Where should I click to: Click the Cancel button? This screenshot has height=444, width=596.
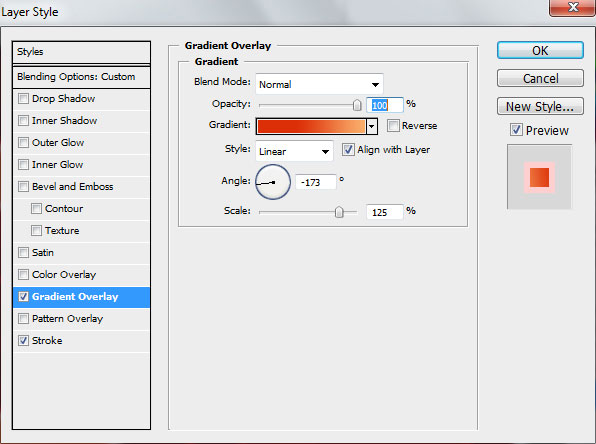540,78
